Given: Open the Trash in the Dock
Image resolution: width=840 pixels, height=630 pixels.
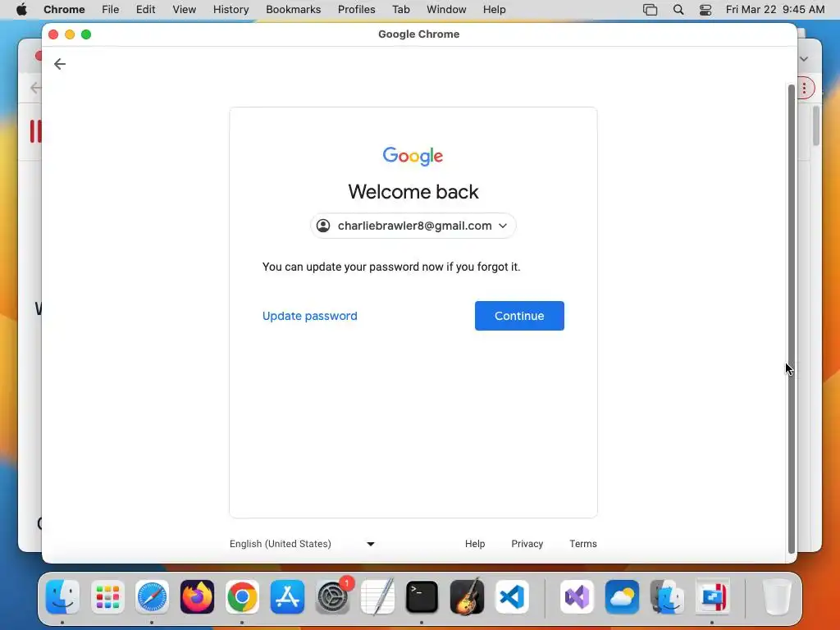Looking at the screenshot, I should (777, 597).
